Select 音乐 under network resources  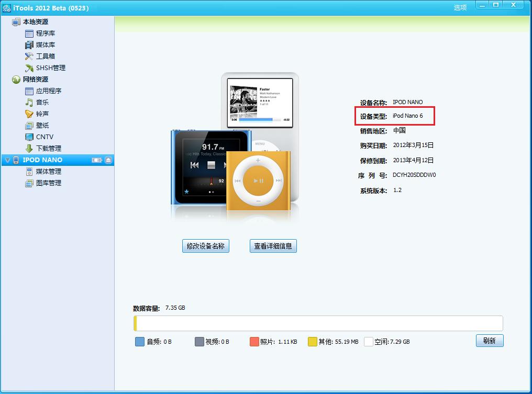coord(42,103)
